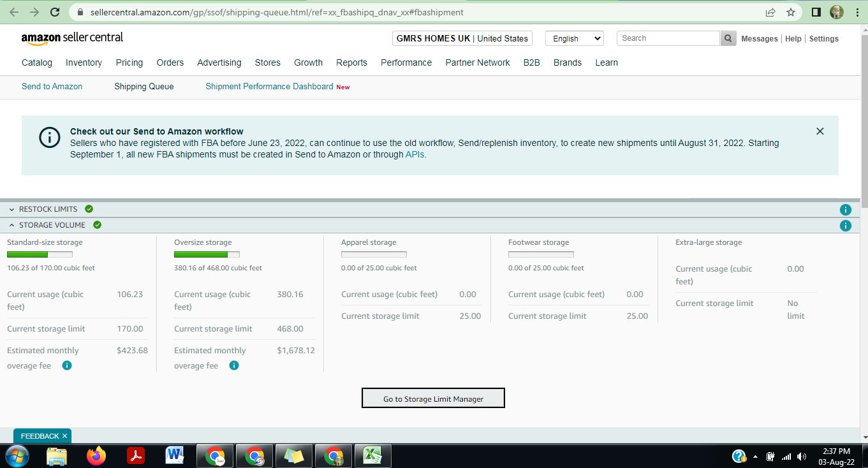Image resolution: width=868 pixels, height=468 pixels.
Task: Dismiss the Send to Amazon workflow banner
Action: [820, 131]
